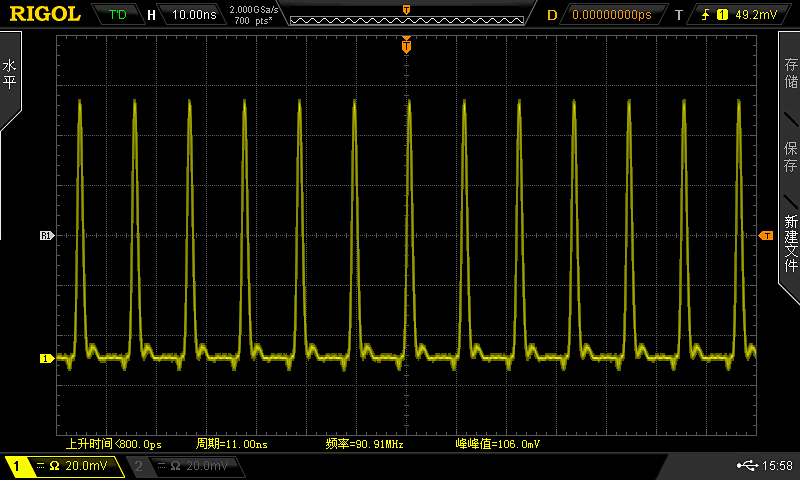Open the 10.00ns horizontal timebase setting
800x480 pixels.
[x=192, y=15]
